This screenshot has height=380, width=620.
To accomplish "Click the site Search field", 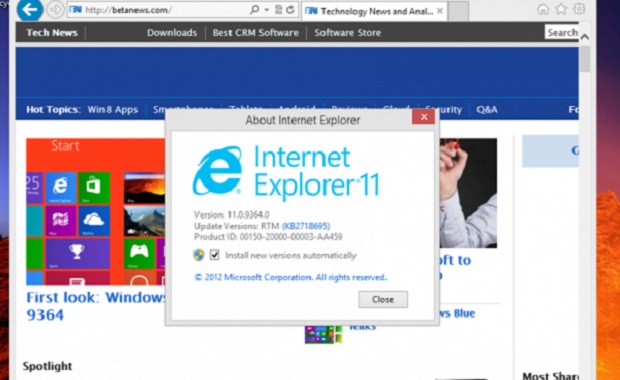I will 561,32.
